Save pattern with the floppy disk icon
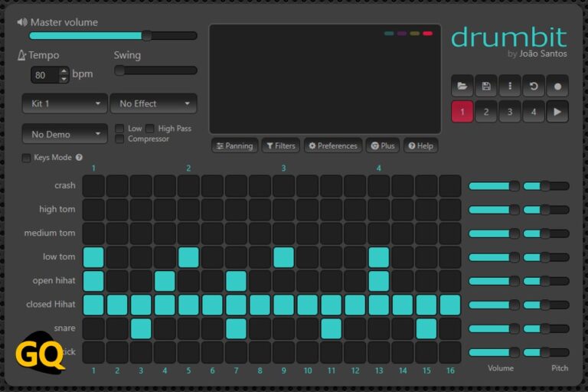The width and height of the screenshot is (588, 392). pos(486,87)
